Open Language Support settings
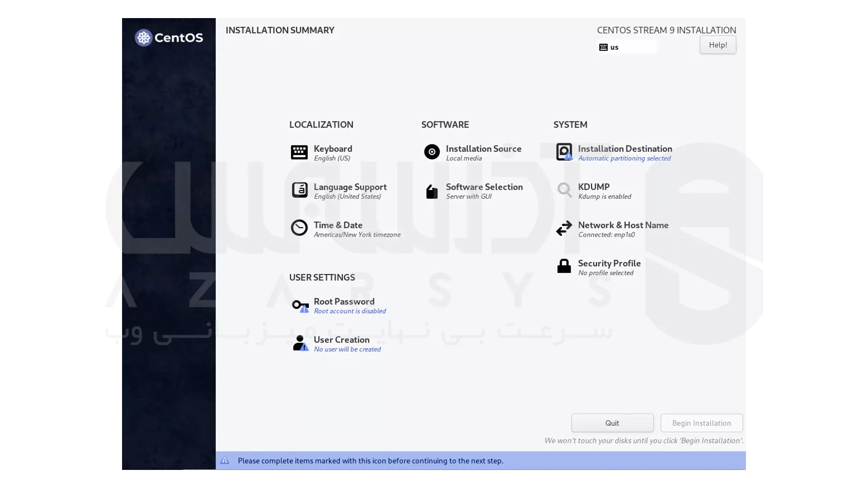868x488 pixels. (x=339, y=191)
